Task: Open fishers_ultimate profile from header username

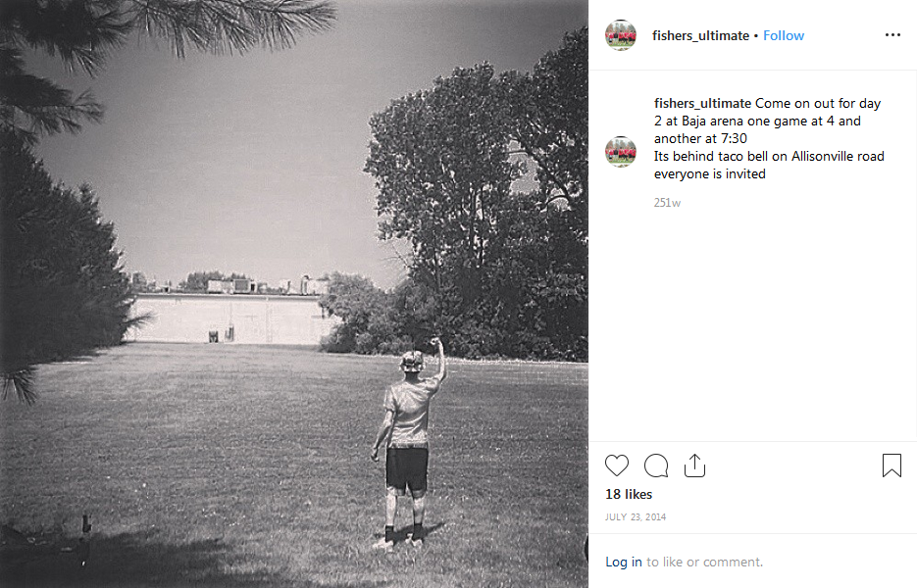Action: click(x=699, y=35)
